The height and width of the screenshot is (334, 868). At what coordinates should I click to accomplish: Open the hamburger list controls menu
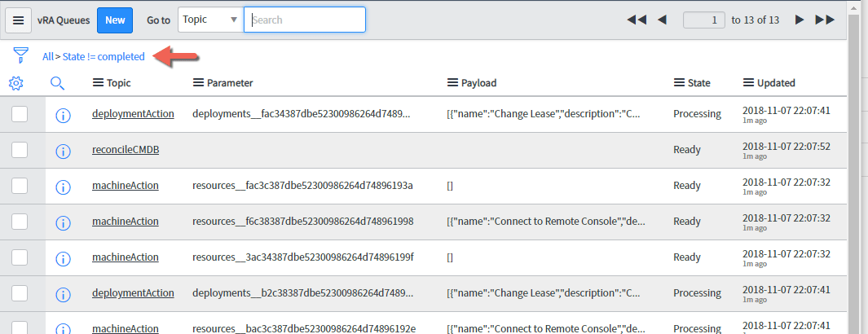[x=18, y=20]
